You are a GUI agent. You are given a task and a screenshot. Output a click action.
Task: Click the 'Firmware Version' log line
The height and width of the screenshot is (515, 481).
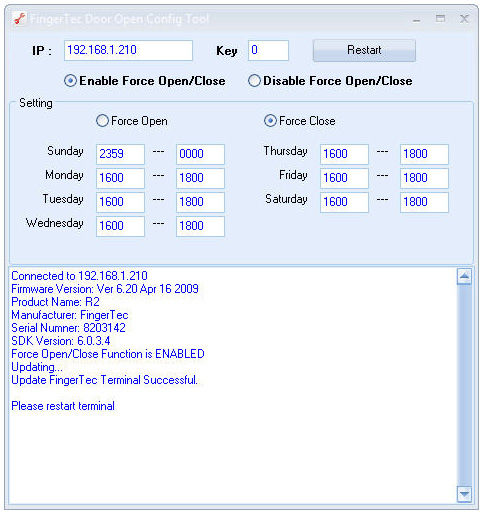coord(105,289)
